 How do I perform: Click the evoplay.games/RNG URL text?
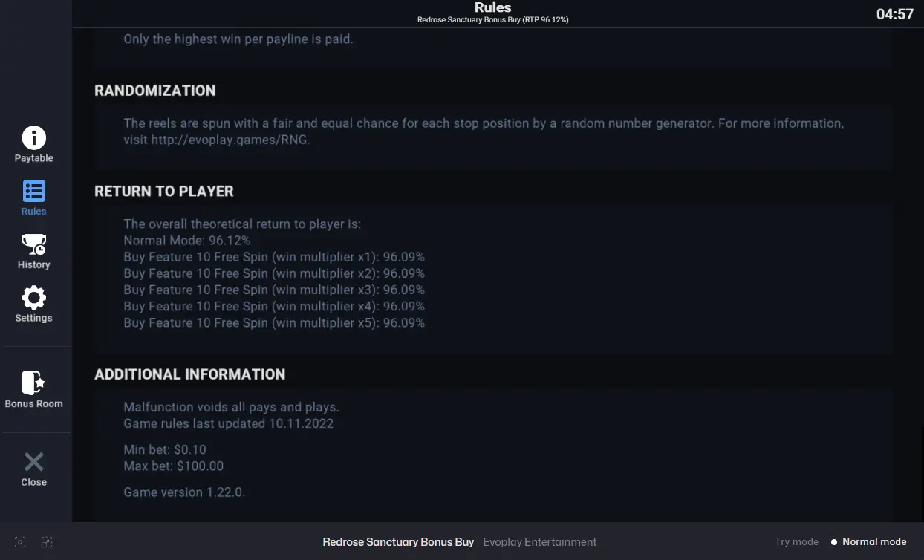pos(230,140)
